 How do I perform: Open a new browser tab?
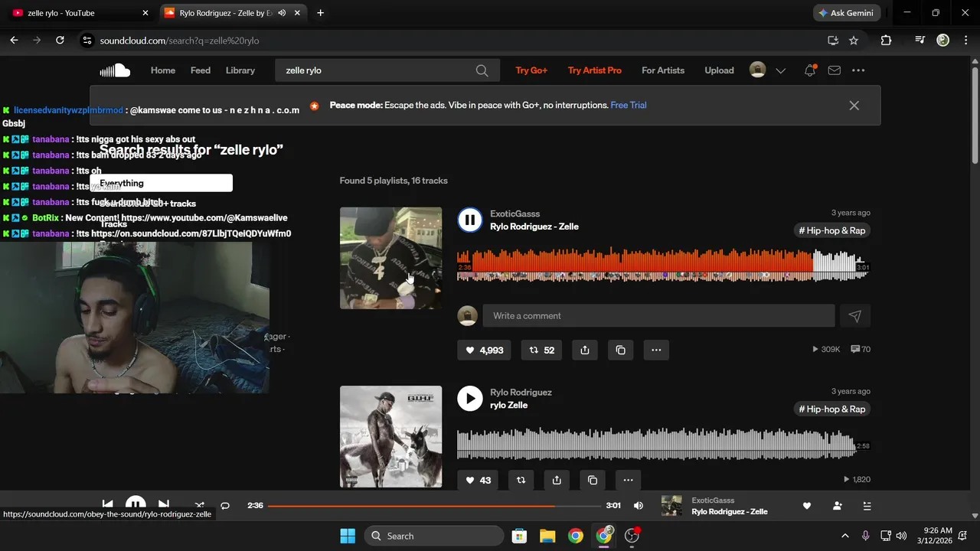320,13
